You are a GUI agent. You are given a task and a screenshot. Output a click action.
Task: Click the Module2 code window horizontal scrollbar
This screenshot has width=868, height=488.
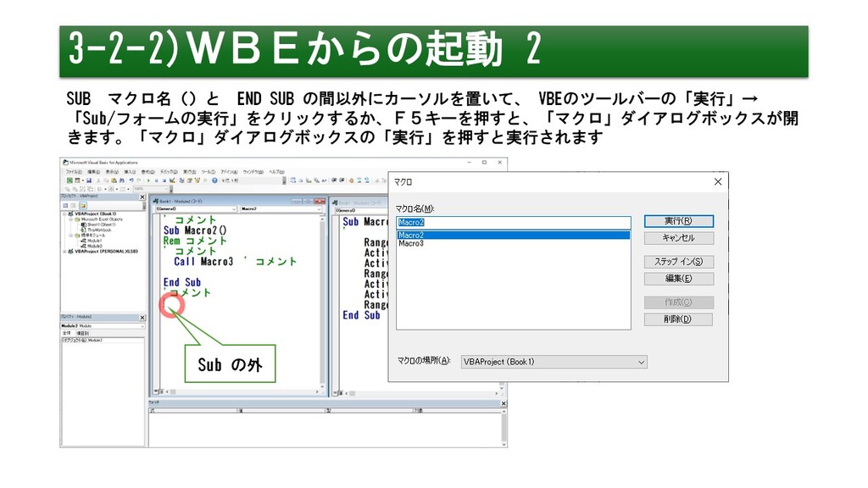click(x=242, y=391)
